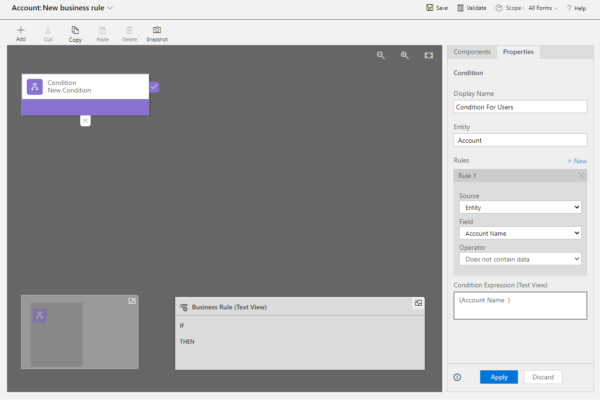The width and height of the screenshot is (600, 400).
Task: Switch to the Properties tab
Action: [518, 52]
